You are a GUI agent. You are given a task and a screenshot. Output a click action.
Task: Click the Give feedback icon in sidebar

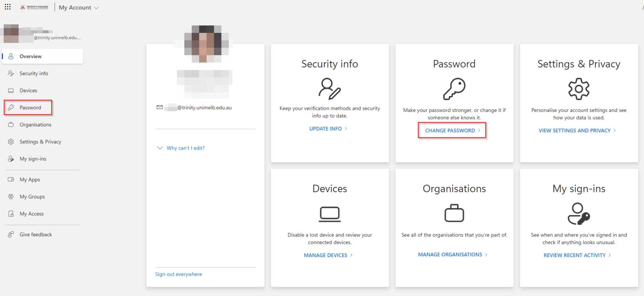(11, 234)
